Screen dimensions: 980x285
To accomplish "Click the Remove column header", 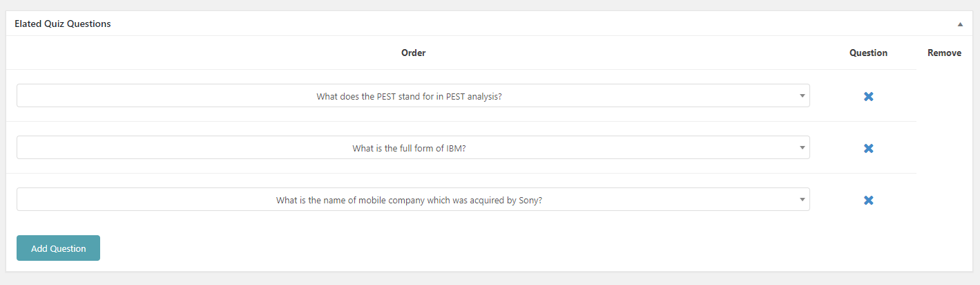I will tap(944, 53).
